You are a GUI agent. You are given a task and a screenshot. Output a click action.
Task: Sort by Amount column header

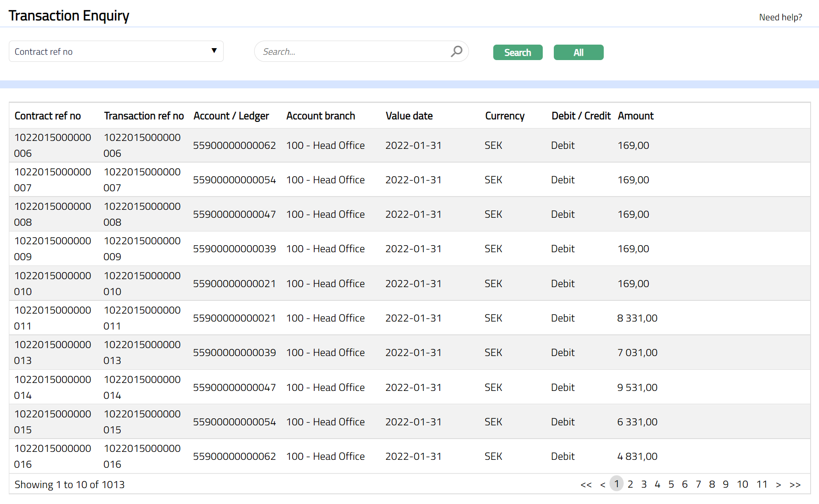[635, 116]
